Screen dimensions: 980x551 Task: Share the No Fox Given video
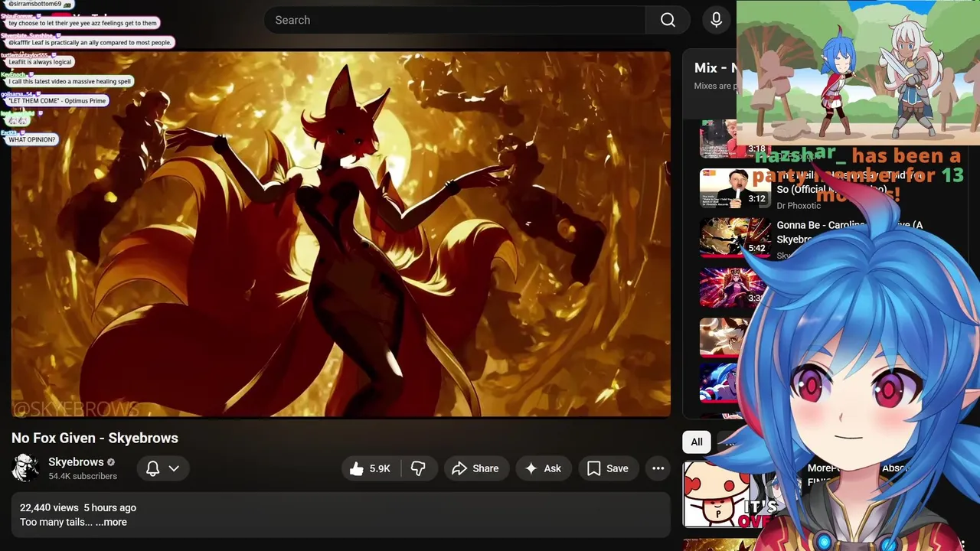click(x=475, y=468)
